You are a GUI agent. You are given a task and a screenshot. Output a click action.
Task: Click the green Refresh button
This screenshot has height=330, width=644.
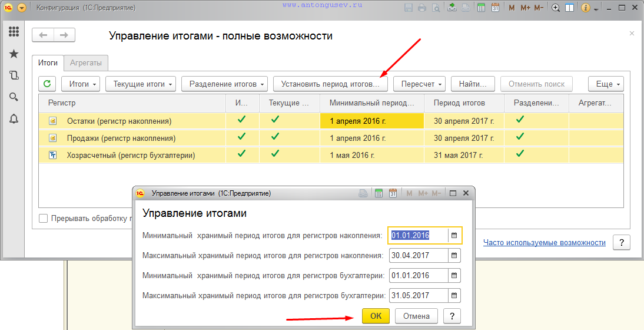coord(47,84)
